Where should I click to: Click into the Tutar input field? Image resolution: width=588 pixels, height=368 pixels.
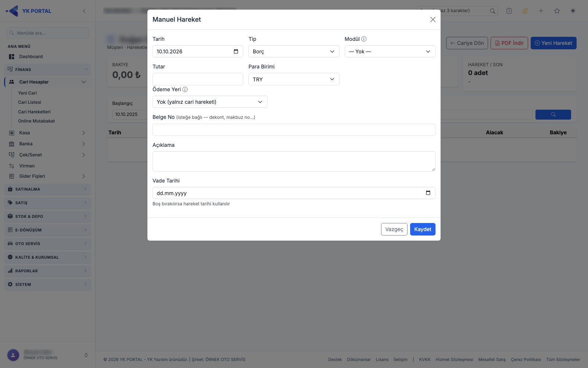tap(198, 79)
